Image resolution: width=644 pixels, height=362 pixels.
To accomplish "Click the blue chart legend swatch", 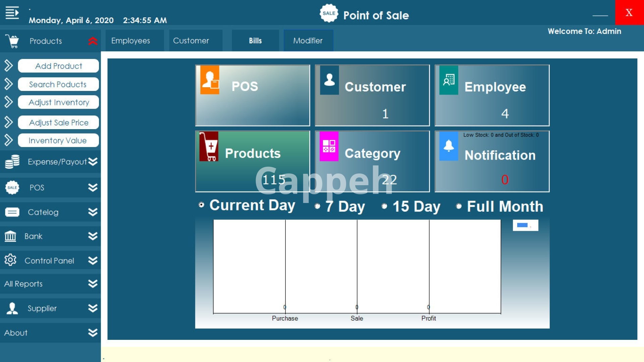I will tap(522, 225).
